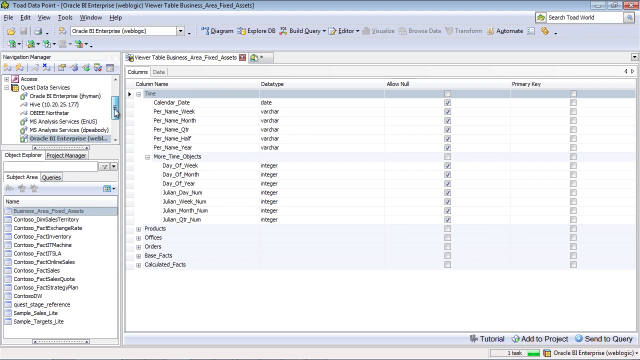Open the Edit menu

[25, 18]
